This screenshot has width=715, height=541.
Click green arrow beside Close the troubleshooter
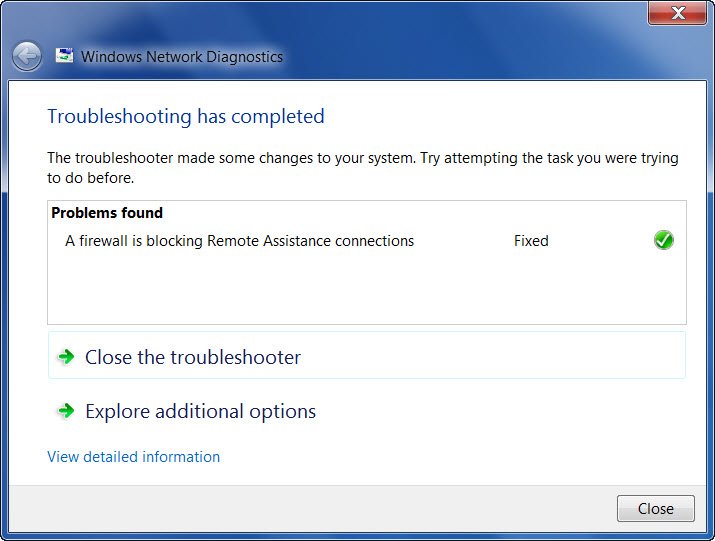click(67, 357)
